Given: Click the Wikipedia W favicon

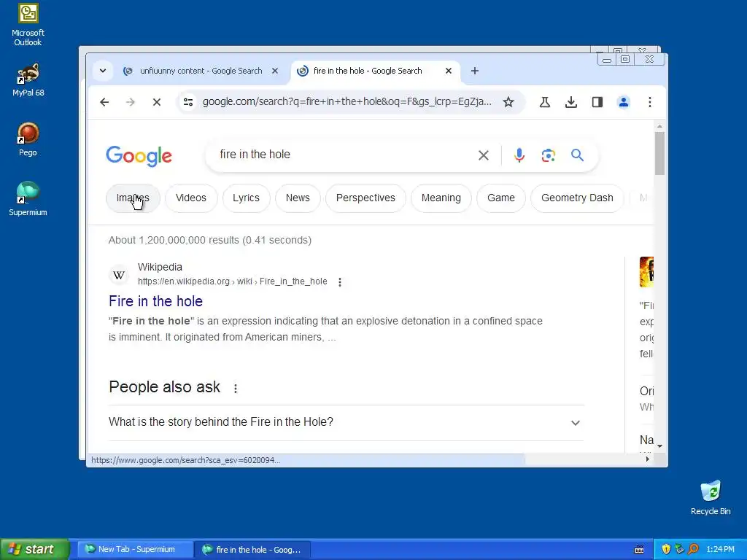Looking at the screenshot, I should click(x=119, y=275).
